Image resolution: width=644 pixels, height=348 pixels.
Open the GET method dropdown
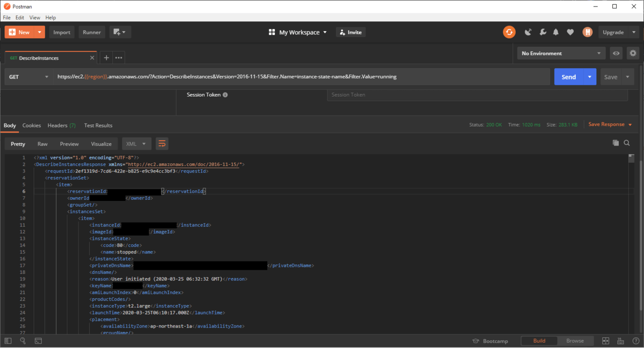[29, 77]
